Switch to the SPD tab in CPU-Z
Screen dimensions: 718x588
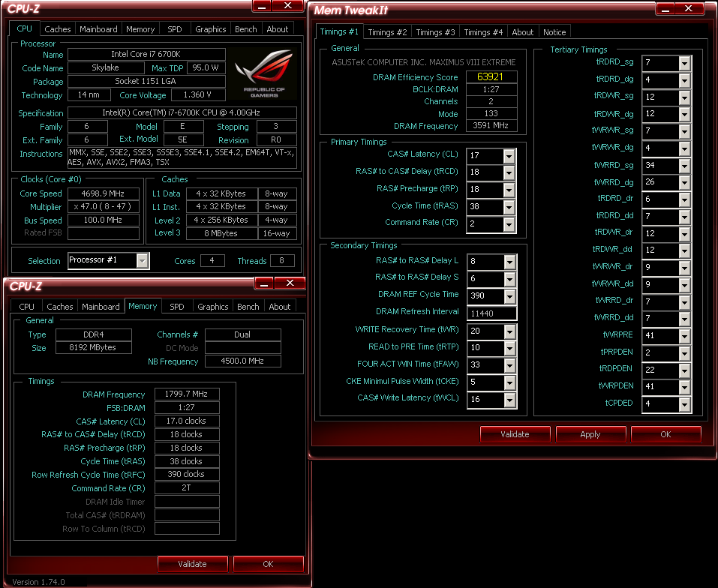coord(175,29)
